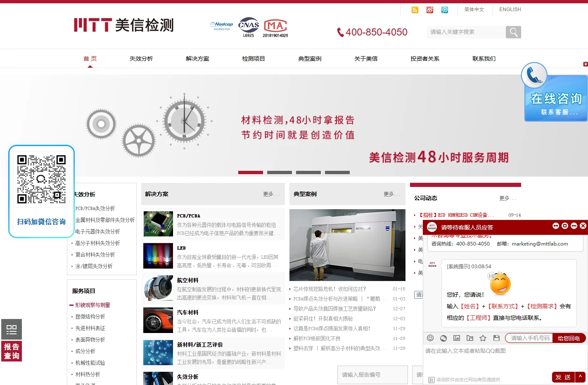Click the Nadcap accreditation logo
The width and height of the screenshot is (588, 385).
[x=222, y=26]
